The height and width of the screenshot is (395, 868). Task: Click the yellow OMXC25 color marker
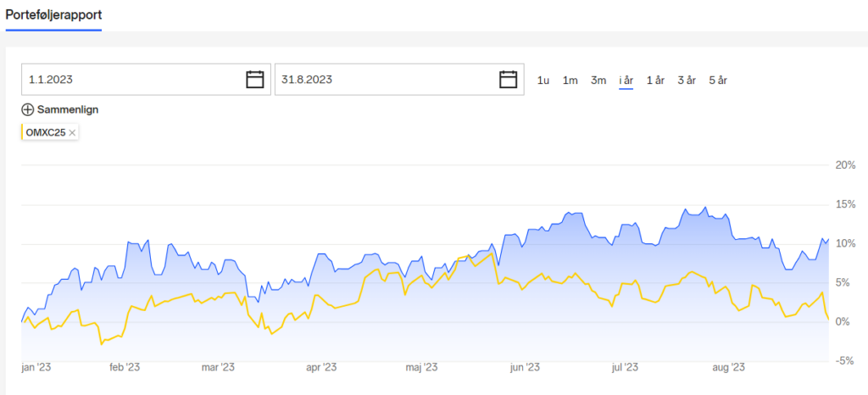(x=22, y=133)
